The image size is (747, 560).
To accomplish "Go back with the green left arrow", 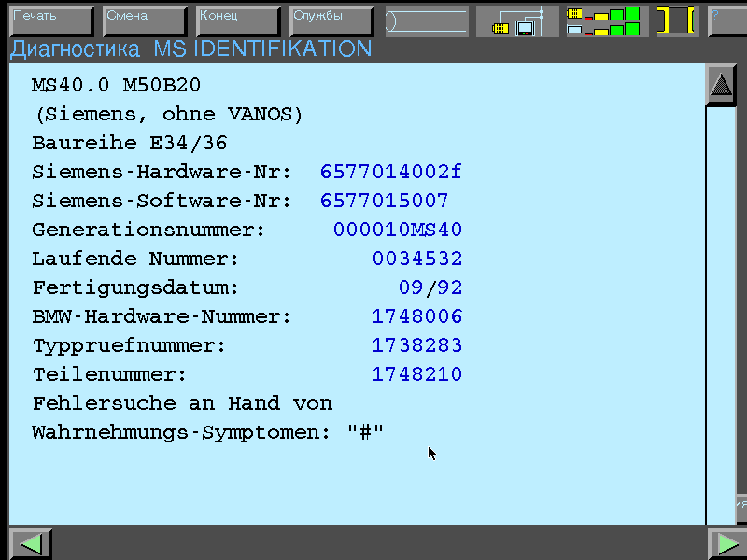I will click(31, 543).
